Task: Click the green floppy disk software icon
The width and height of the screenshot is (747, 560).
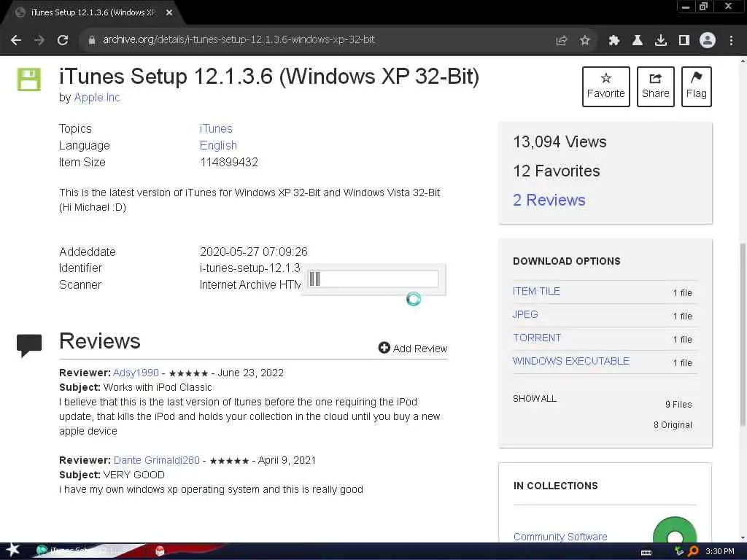Action: (29, 79)
